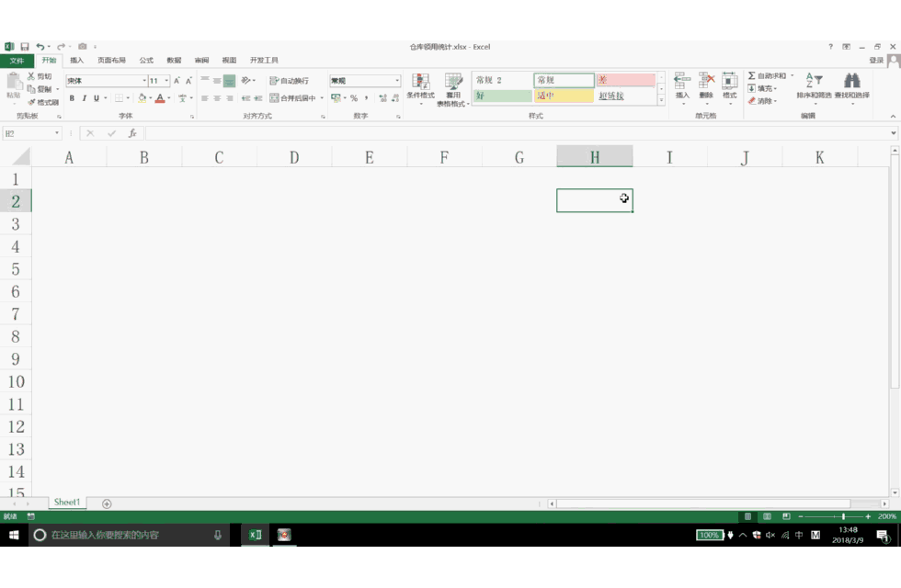901x588 pixels.
Task: Click the Cut scissors icon
Action: click(31, 75)
